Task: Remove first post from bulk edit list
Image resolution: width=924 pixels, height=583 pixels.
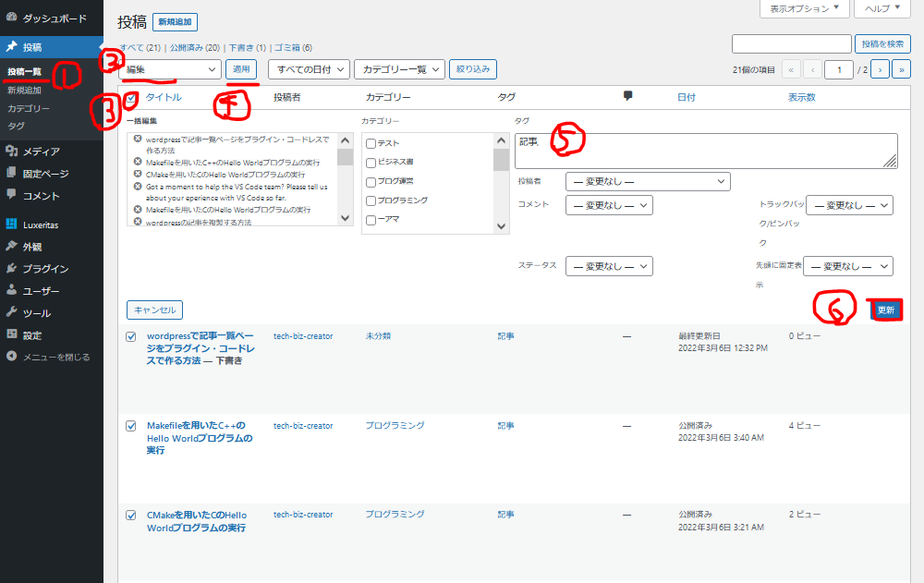Action: pos(138,139)
